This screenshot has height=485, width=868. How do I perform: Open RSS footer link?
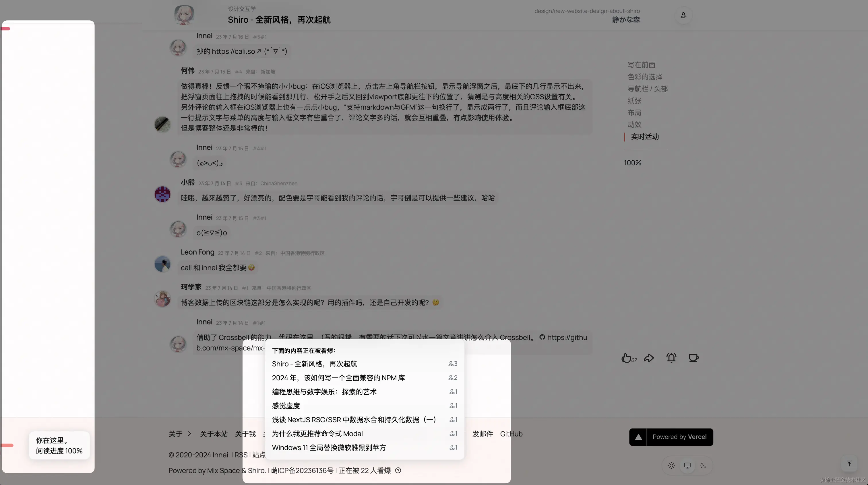pos(241,455)
